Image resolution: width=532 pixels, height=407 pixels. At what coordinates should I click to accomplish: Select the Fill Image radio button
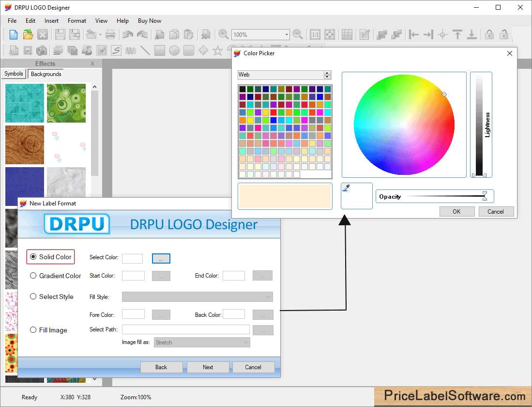pyautogui.click(x=33, y=329)
